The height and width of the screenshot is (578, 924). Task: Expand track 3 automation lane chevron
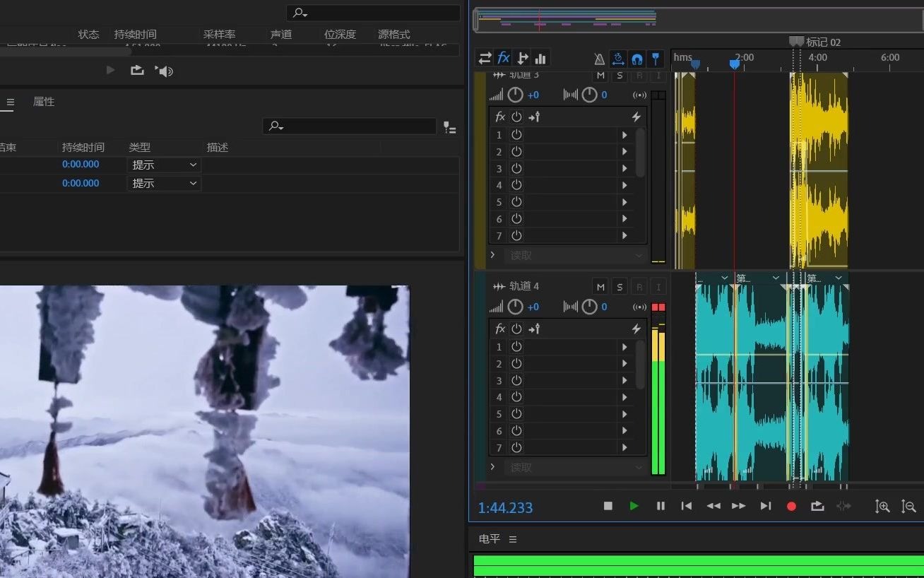point(493,254)
